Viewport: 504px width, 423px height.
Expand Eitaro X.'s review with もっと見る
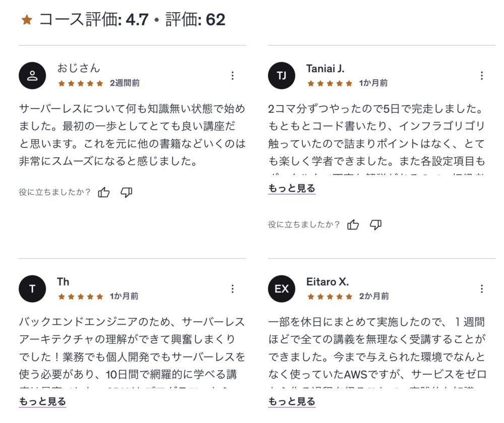pos(291,402)
